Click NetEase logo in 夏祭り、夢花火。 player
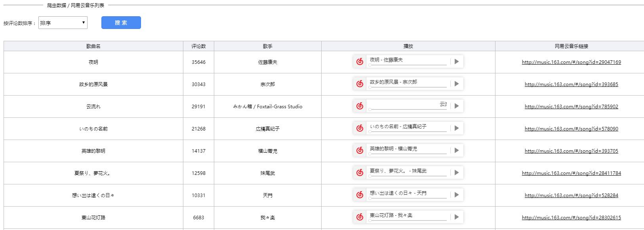 point(360,172)
